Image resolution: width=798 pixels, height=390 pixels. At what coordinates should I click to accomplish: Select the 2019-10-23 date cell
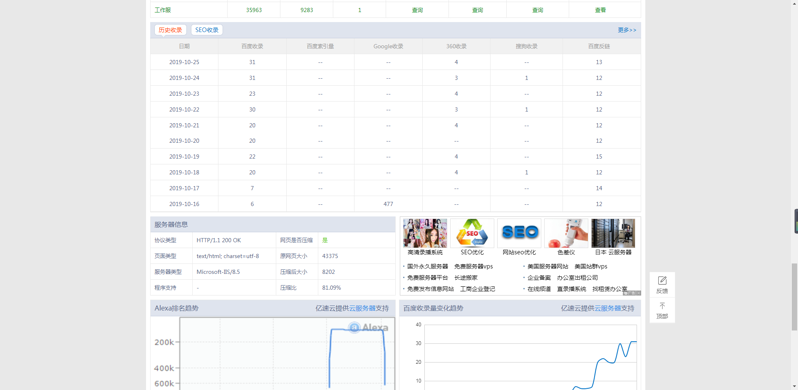tap(184, 94)
